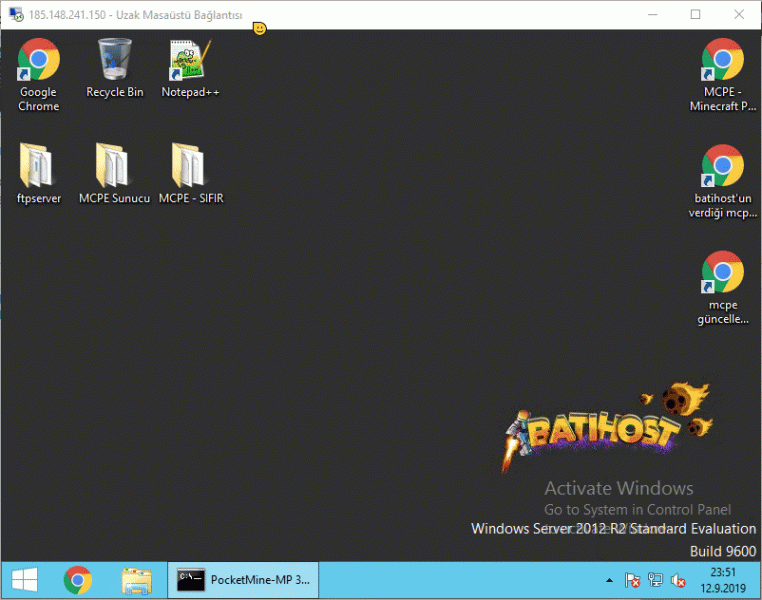Open the Google Chrome desktop shortcut

[x=38, y=75]
